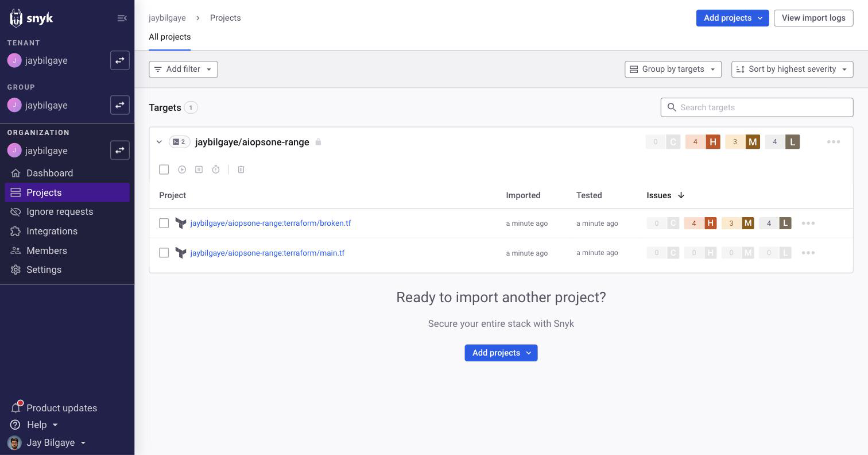The height and width of the screenshot is (455, 868).
Task: Click High severity badge in target header
Action: pyautogui.click(x=703, y=142)
